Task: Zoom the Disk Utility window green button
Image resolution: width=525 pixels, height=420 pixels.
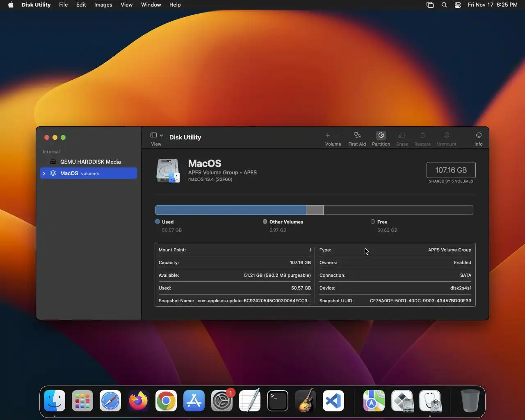Action: 63,137
